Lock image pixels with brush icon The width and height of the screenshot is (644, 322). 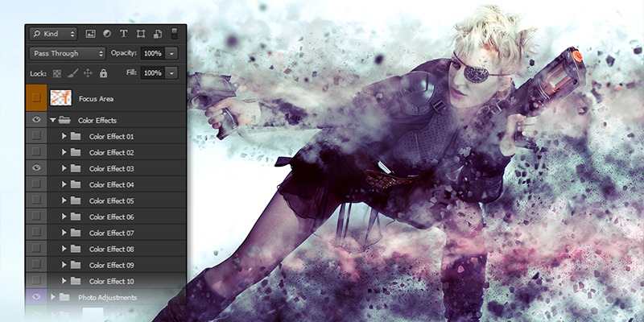(x=72, y=73)
